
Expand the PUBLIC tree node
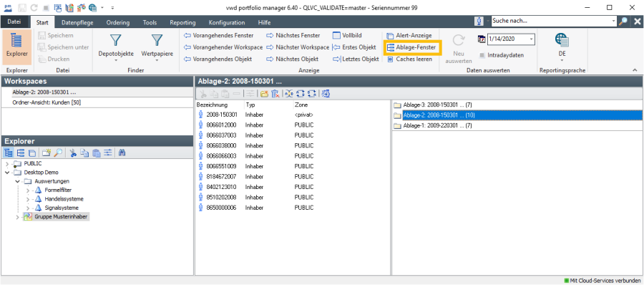pos(8,164)
